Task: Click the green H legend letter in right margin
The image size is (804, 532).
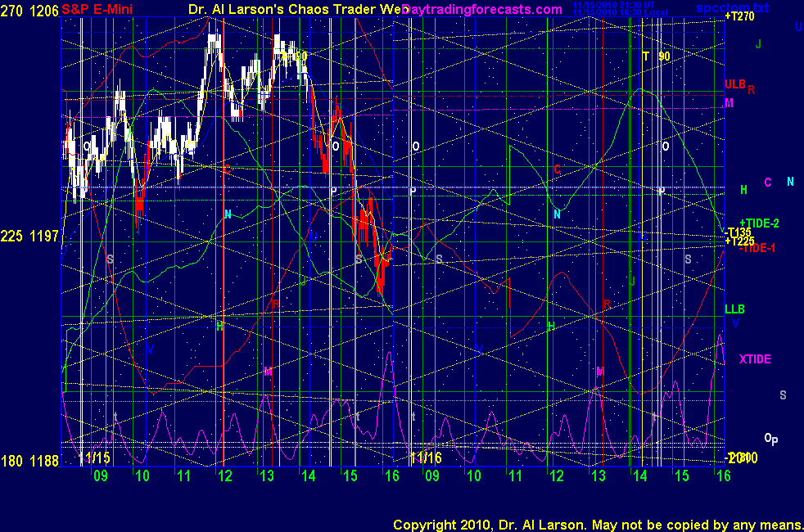Action: (x=744, y=190)
